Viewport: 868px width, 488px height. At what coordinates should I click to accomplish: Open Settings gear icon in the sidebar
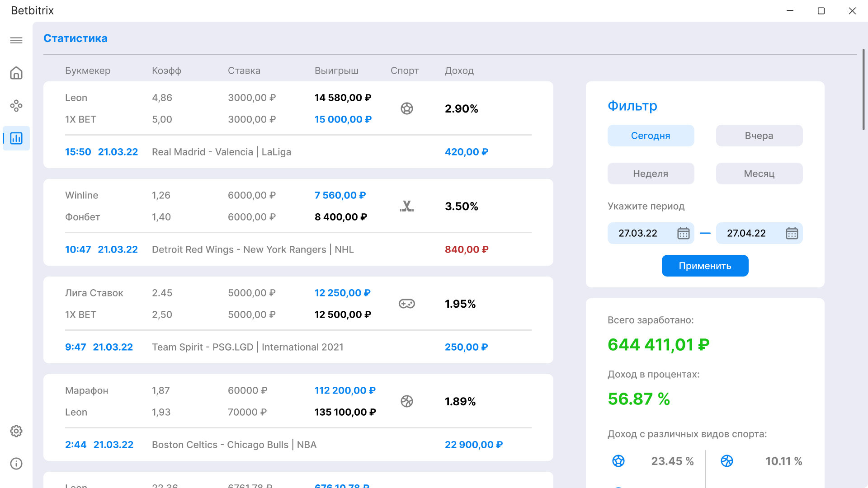(16, 431)
